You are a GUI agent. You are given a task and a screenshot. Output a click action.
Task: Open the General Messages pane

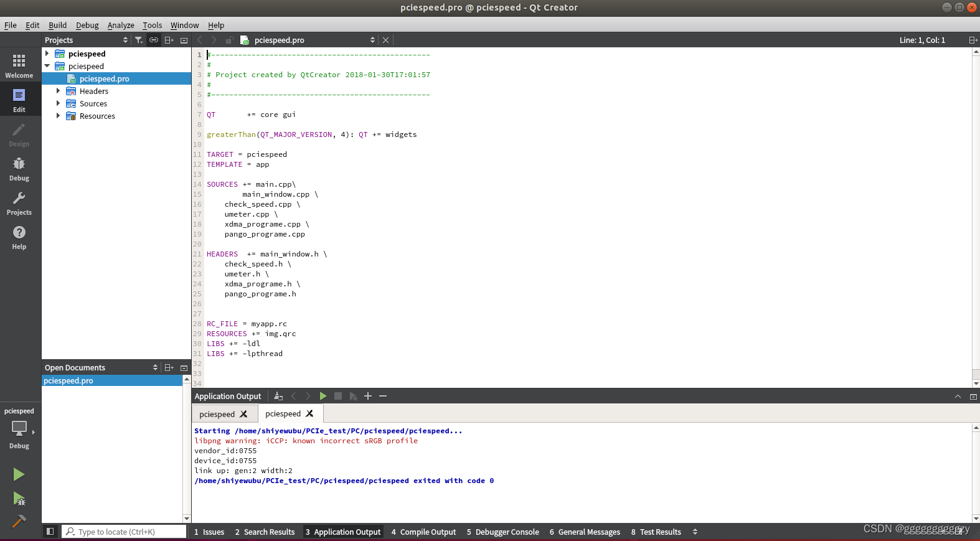[585, 532]
